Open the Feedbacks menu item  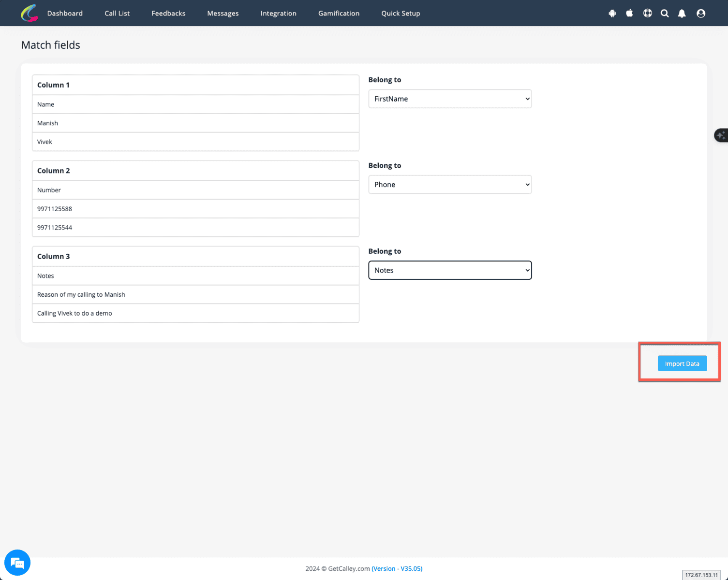[x=168, y=14]
